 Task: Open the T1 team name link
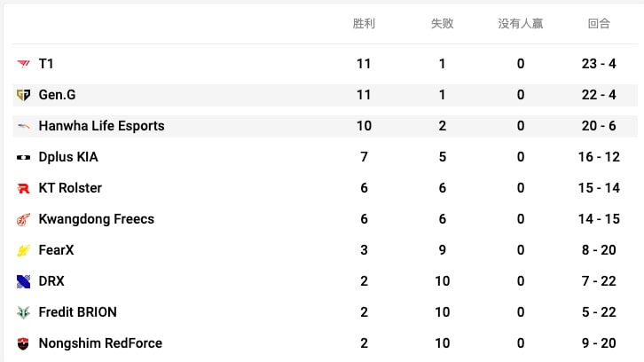46,64
